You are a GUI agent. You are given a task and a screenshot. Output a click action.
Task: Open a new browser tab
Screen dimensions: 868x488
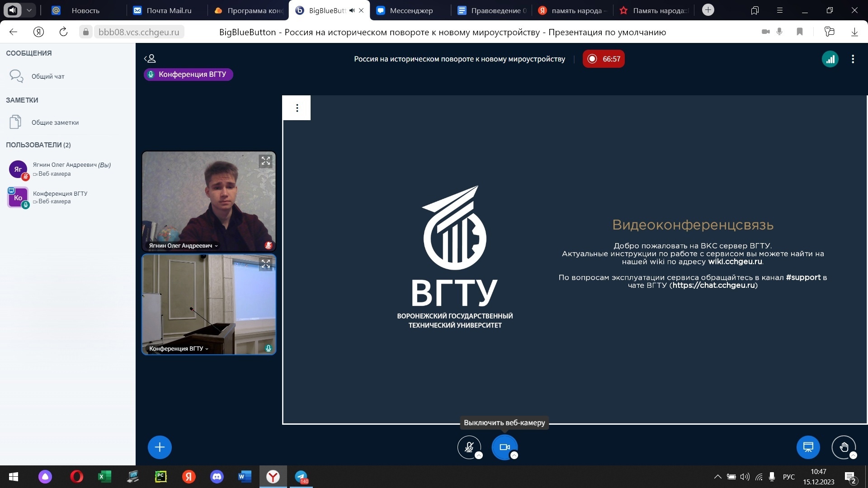pyautogui.click(x=708, y=10)
